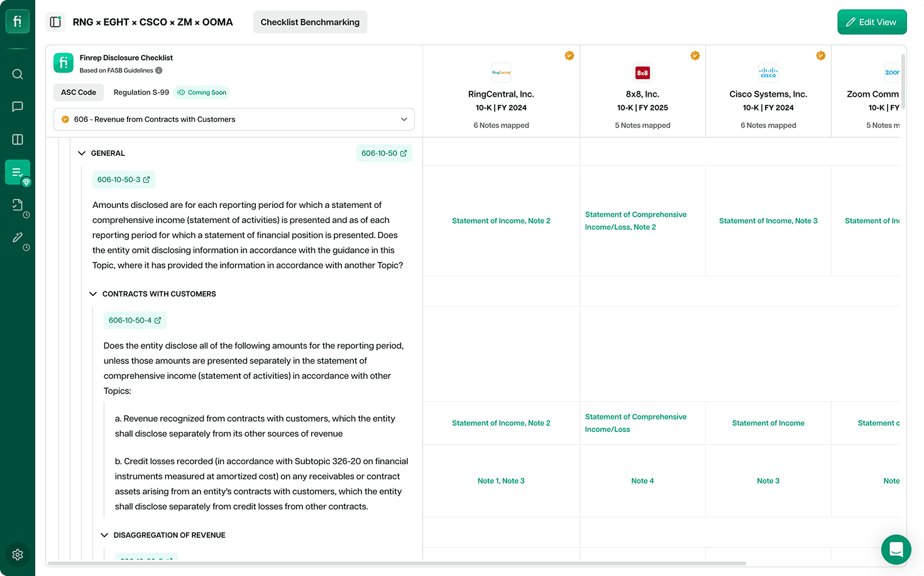Image resolution: width=924 pixels, height=576 pixels.
Task: Open 8x8 'Note 4' link
Action: pos(642,481)
